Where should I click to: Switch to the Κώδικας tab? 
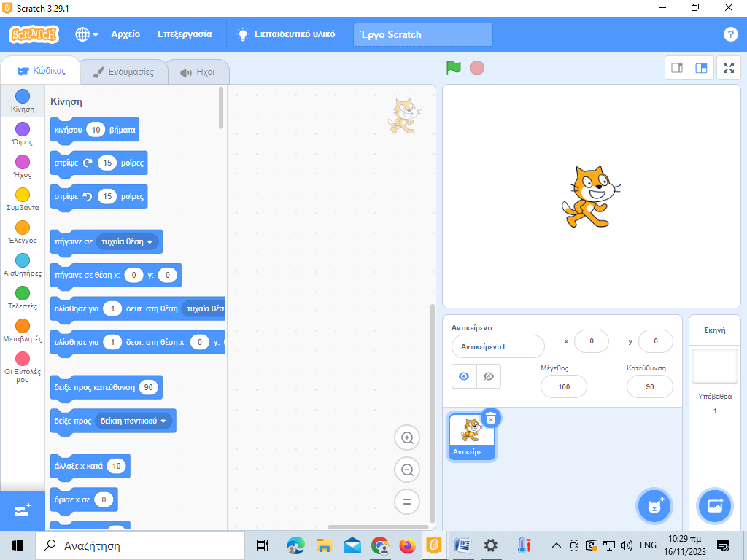point(41,71)
